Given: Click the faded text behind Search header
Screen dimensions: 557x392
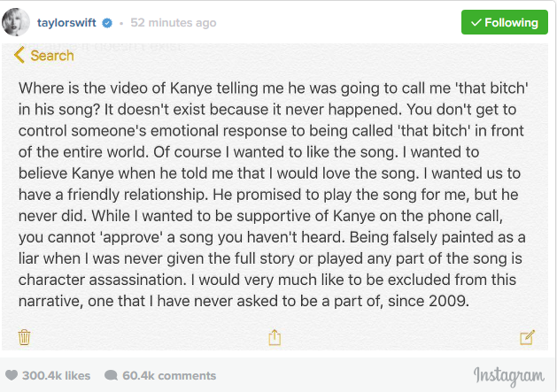Looking at the screenshot, I should [103, 47].
